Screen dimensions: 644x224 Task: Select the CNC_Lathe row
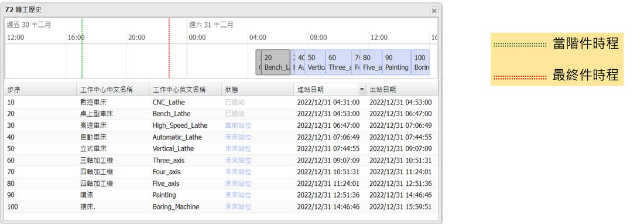click(x=221, y=103)
